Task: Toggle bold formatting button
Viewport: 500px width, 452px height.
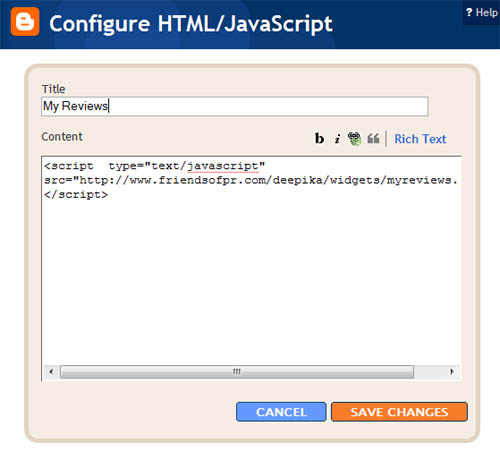Action: tap(319, 138)
